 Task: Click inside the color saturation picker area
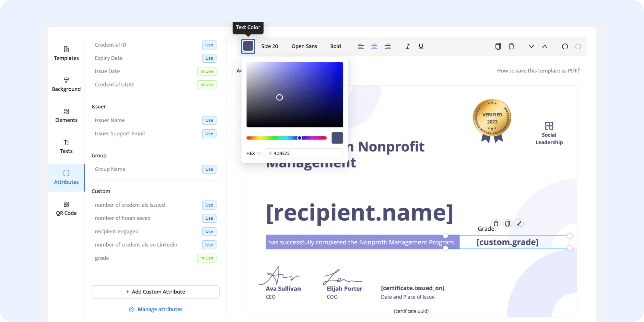point(294,95)
